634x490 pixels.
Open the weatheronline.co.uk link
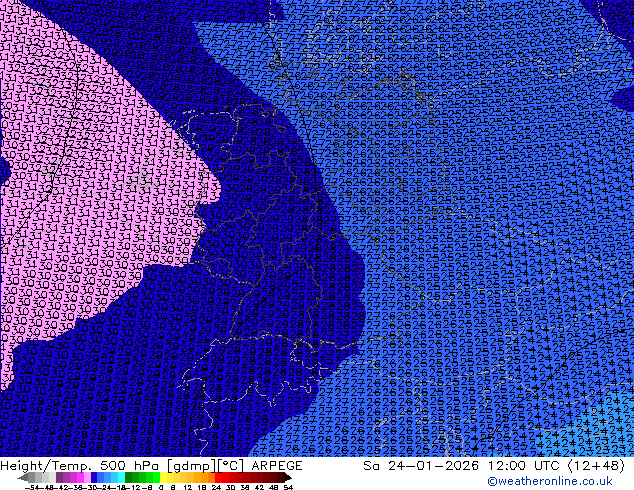point(550,481)
